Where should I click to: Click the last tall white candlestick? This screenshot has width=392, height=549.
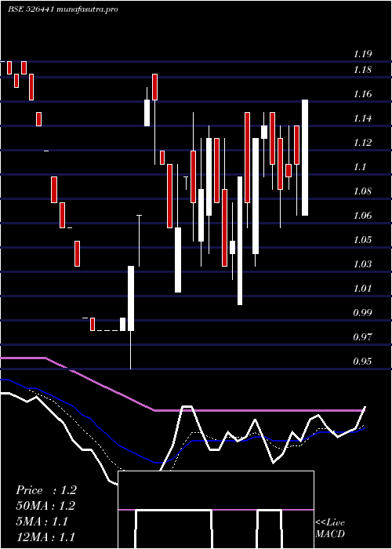pos(305,158)
